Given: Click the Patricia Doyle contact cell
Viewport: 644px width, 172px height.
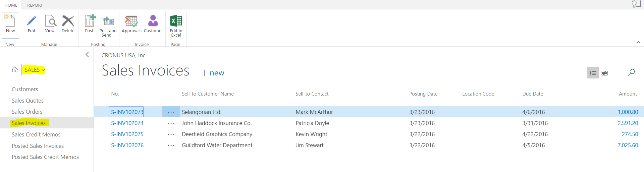Looking at the screenshot, I should (x=312, y=123).
